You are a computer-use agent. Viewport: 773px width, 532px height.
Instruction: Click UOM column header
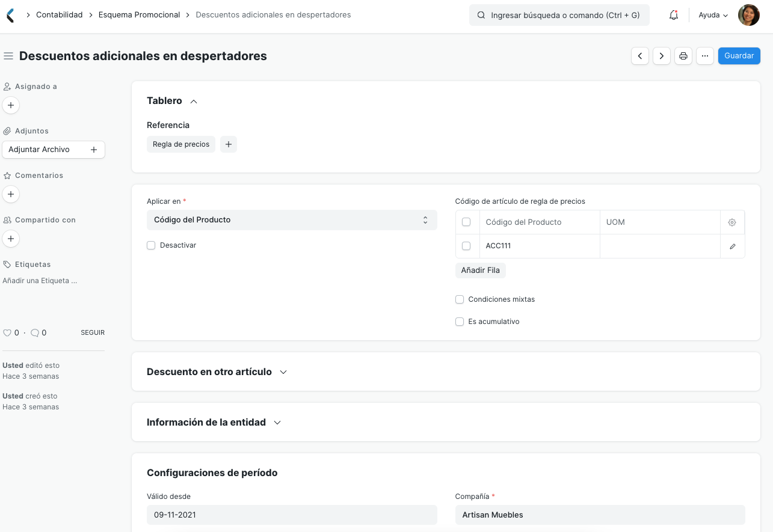point(660,222)
